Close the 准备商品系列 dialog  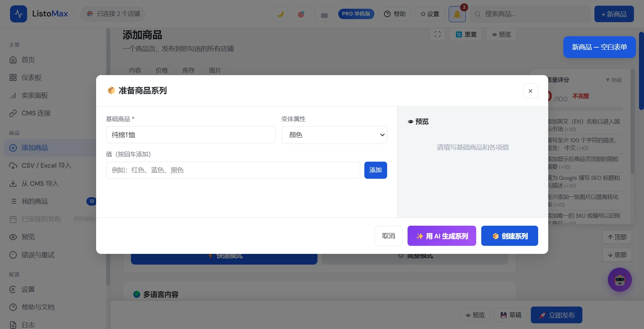click(x=530, y=91)
